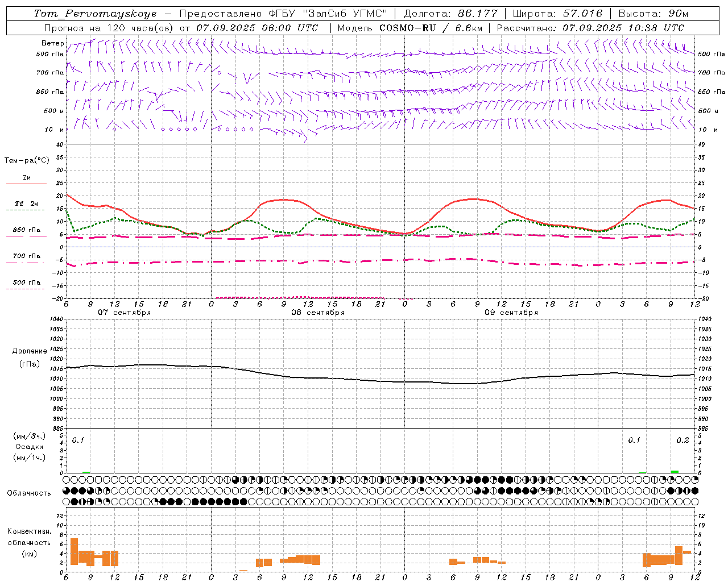
Task: Click the 10 м wind level label on left
Action: [54, 130]
